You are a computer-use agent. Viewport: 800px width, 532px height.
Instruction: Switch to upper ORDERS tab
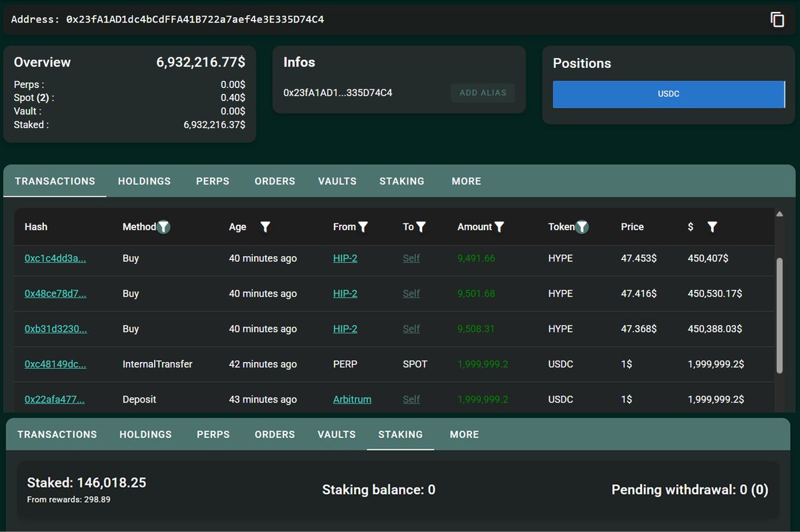pos(275,181)
